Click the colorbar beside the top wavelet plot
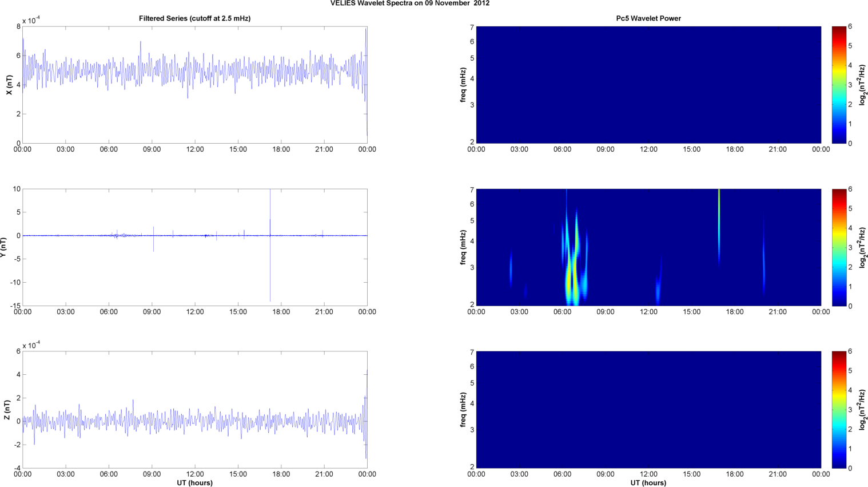868x487 pixels. click(x=839, y=85)
